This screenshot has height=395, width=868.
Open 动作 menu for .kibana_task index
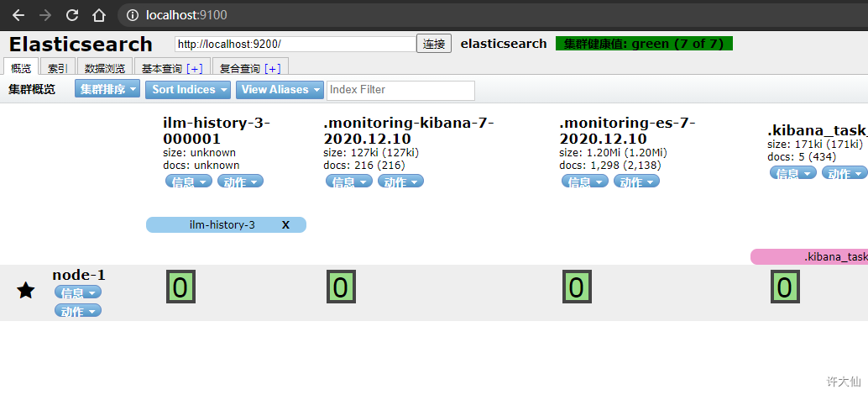click(x=844, y=172)
